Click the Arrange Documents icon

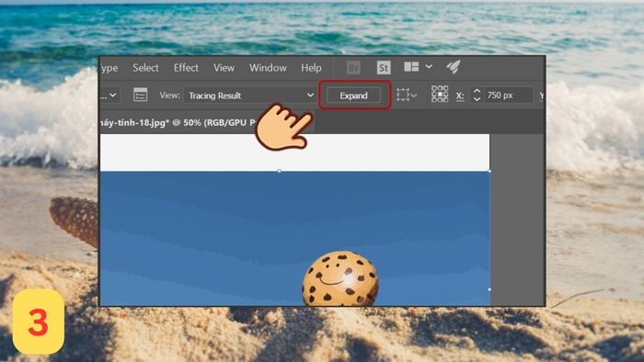click(411, 67)
